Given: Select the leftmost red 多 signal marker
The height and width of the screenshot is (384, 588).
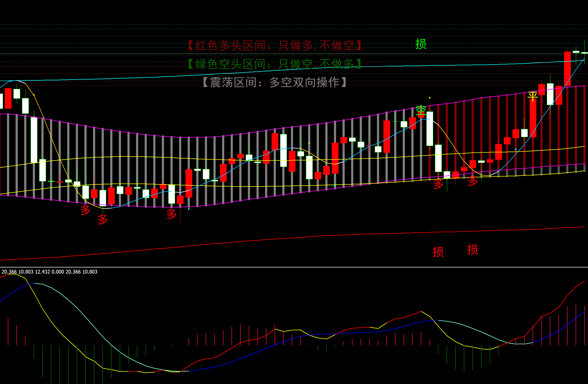Looking at the screenshot, I should (85, 210).
